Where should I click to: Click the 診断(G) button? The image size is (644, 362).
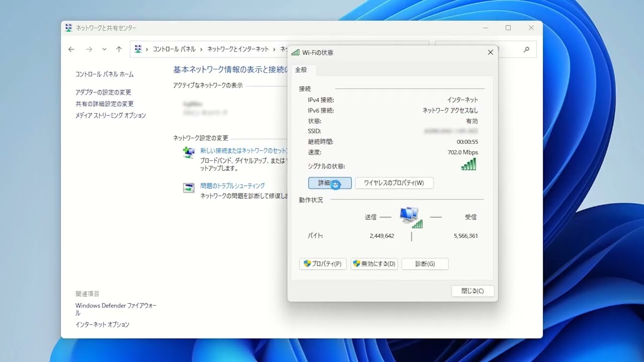[425, 264]
